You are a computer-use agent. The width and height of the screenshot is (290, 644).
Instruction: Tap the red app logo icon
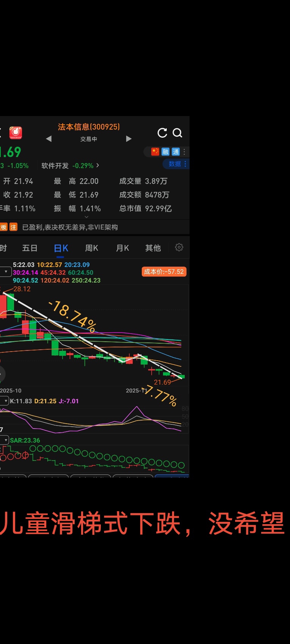click(16, 133)
